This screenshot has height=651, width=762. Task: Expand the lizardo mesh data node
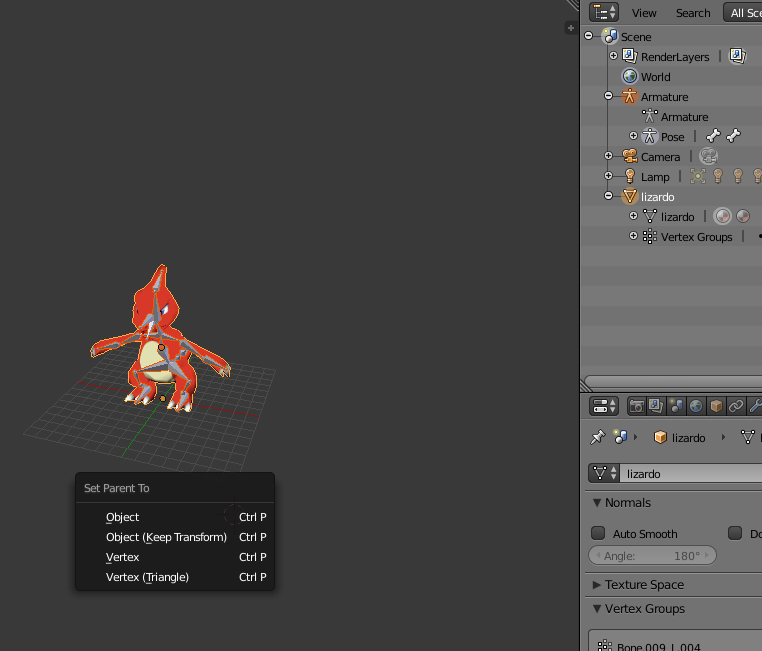[633, 215]
